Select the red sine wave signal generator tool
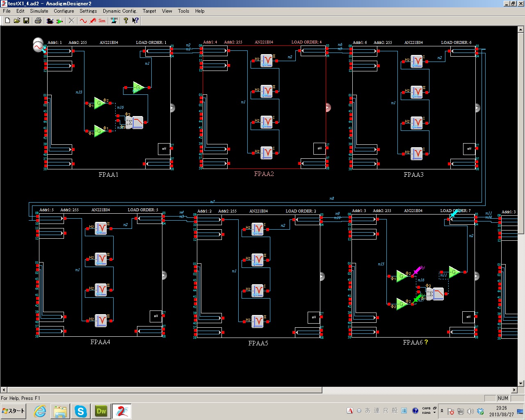The height and width of the screenshot is (420, 525). (83, 21)
